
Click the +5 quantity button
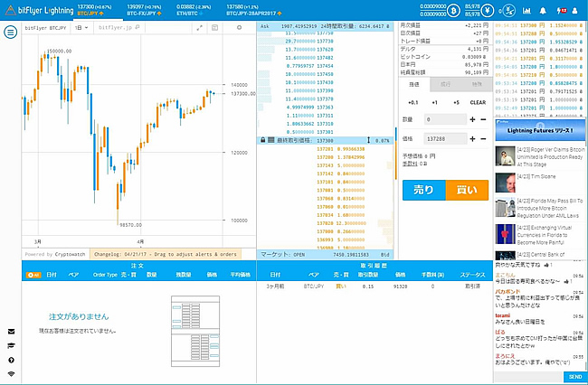456,103
